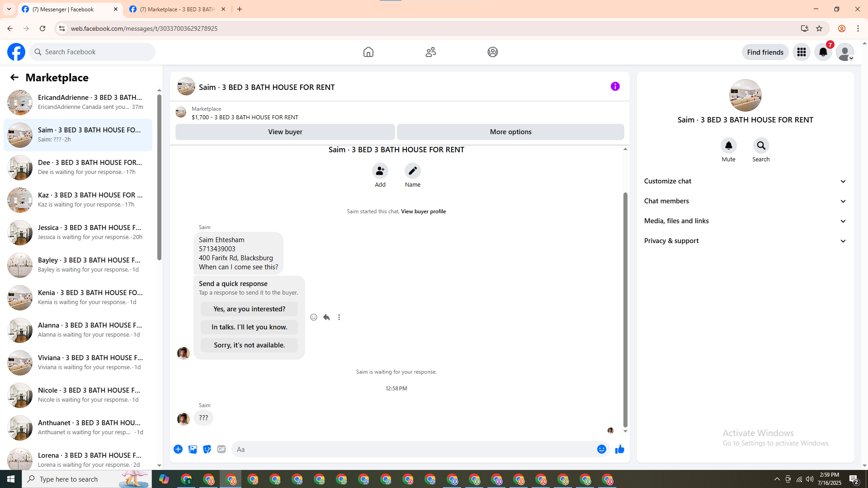
Task: Open the account profile avatar menu
Action: pyautogui.click(x=845, y=52)
